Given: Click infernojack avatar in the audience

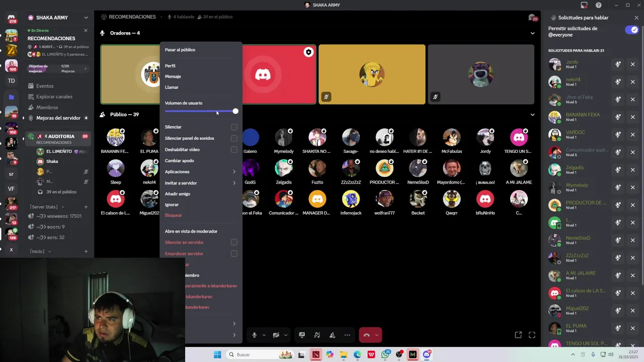Looking at the screenshot, I should click(351, 199).
